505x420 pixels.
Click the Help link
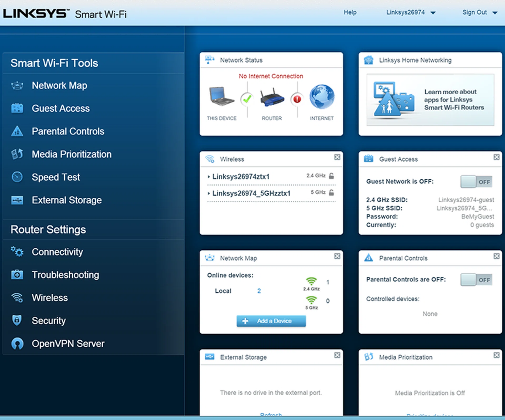[x=350, y=12]
